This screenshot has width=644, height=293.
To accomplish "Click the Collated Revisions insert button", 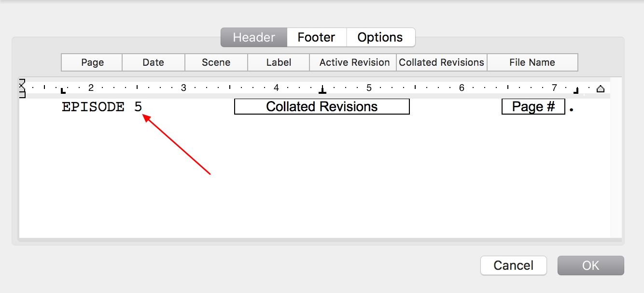I will (441, 62).
